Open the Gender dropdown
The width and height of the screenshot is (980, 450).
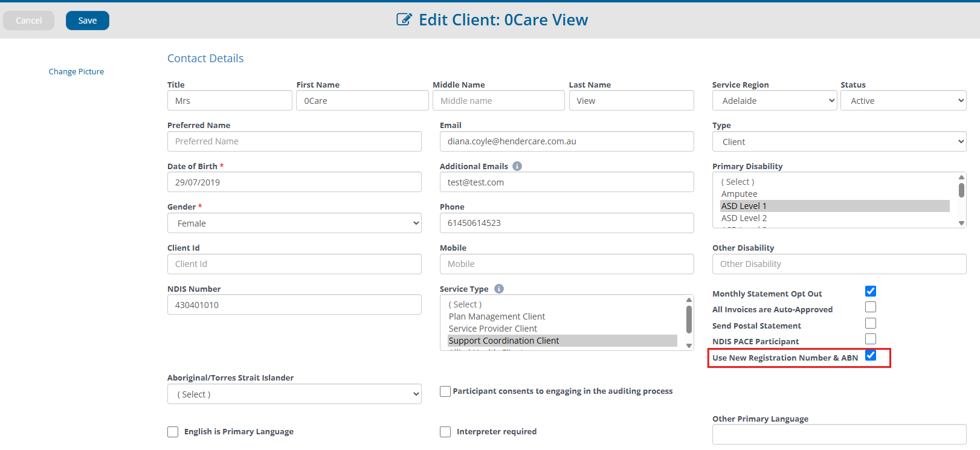[294, 223]
